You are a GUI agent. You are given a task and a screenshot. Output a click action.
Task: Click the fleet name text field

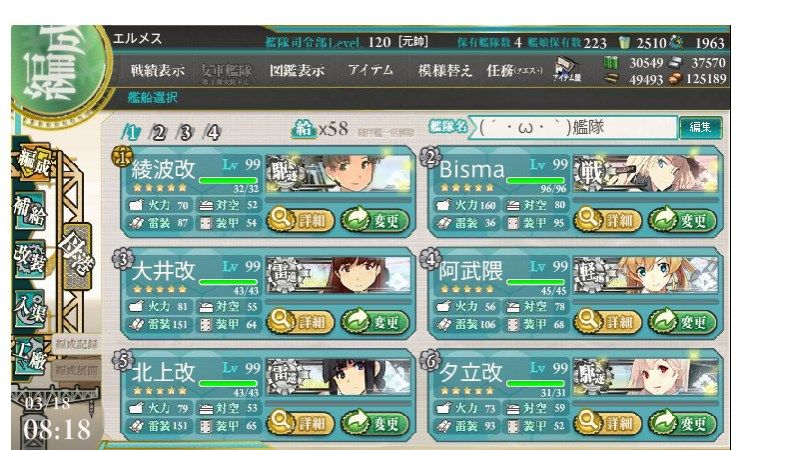(574, 127)
